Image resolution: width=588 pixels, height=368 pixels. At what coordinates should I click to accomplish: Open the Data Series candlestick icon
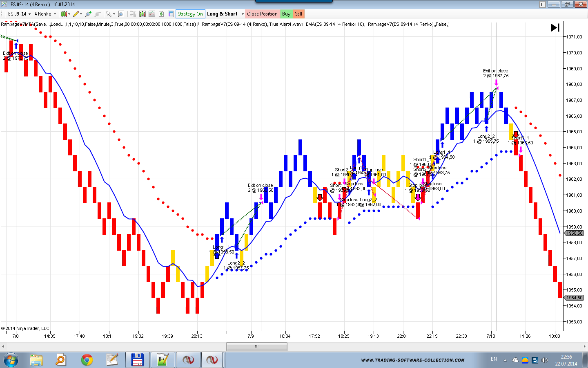[142, 14]
